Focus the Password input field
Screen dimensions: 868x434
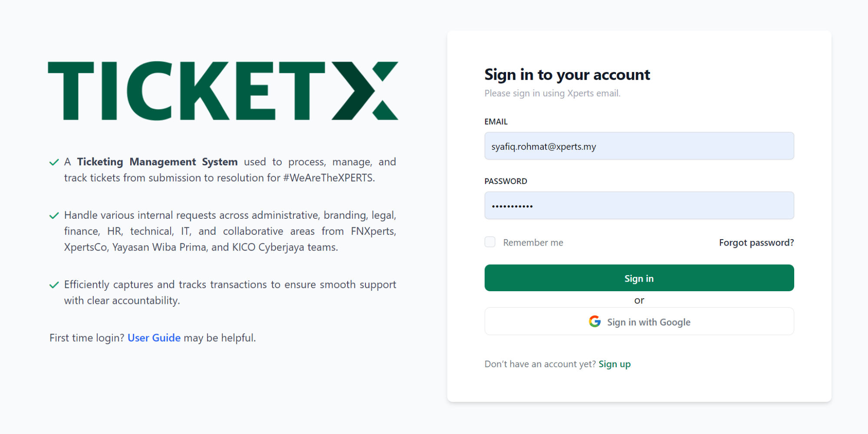[x=639, y=206]
